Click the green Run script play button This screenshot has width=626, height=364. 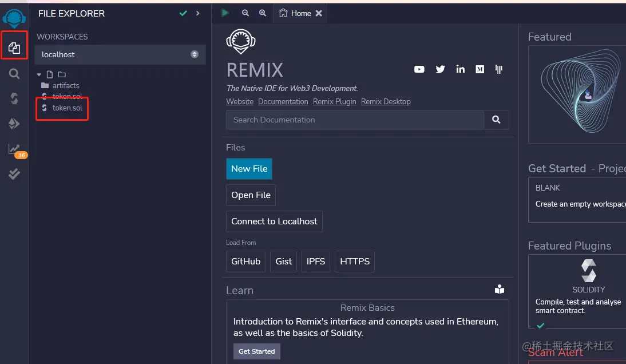pos(225,13)
